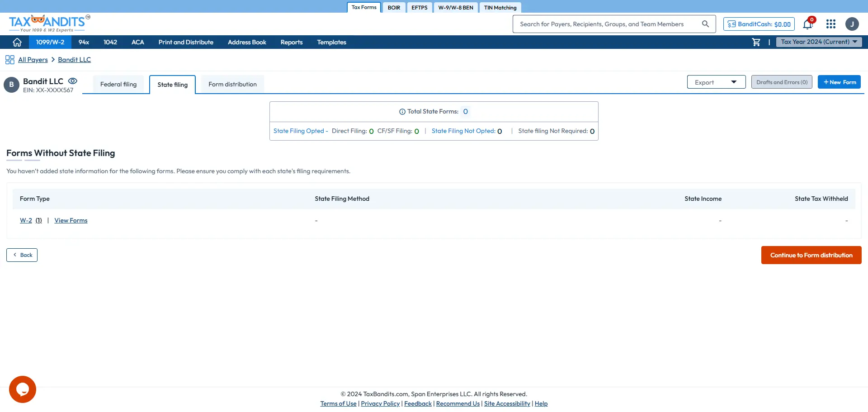The height and width of the screenshot is (412, 868).
Task: Click the State Income column header
Action: [x=703, y=199]
